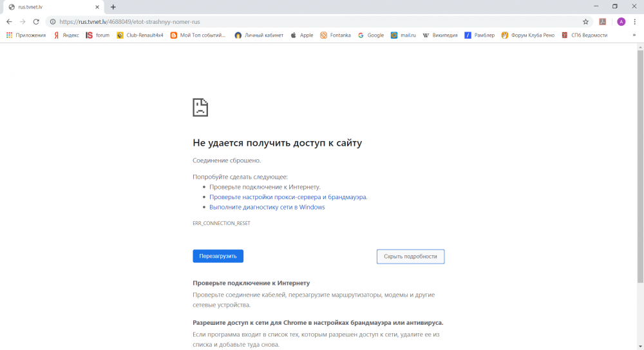Click the sad page error icon

pyautogui.click(x=200, y=108)
